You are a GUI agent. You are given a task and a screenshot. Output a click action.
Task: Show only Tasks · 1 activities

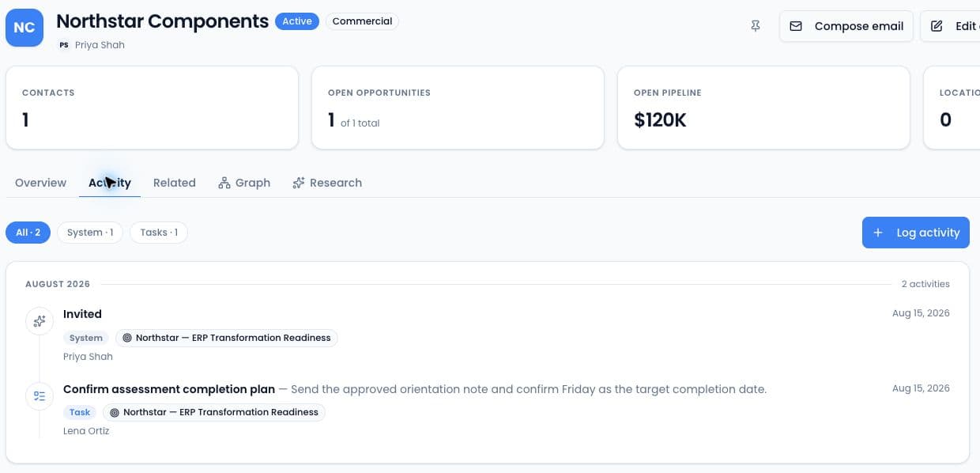coord(159,233)
